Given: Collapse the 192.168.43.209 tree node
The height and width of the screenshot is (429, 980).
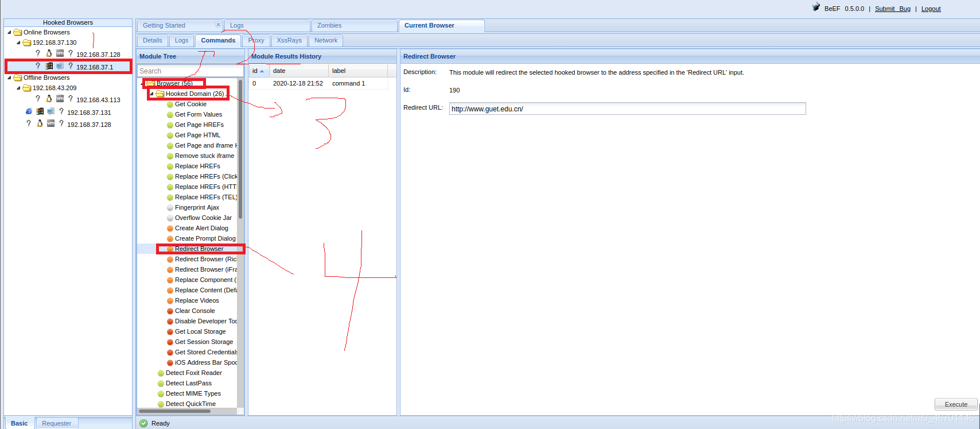Looking at the screenshot, I should (x=18, y=88).
